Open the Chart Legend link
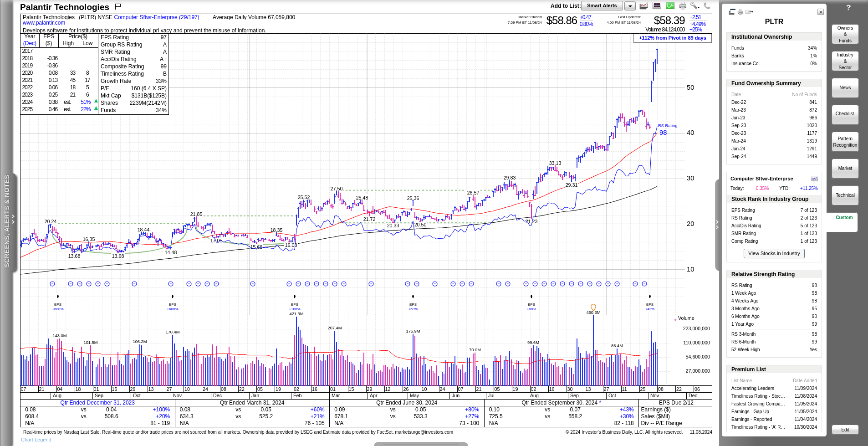 pos(36,440)
